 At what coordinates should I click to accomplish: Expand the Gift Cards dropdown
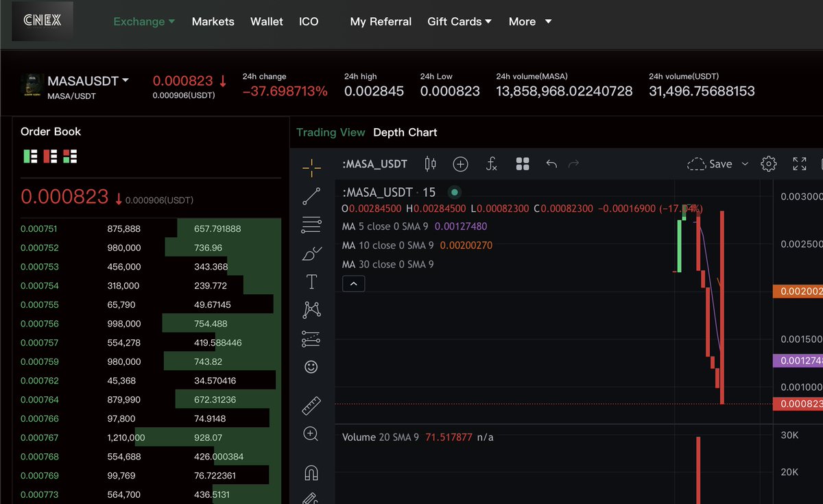pyautogui.click(x=460, y=21)
